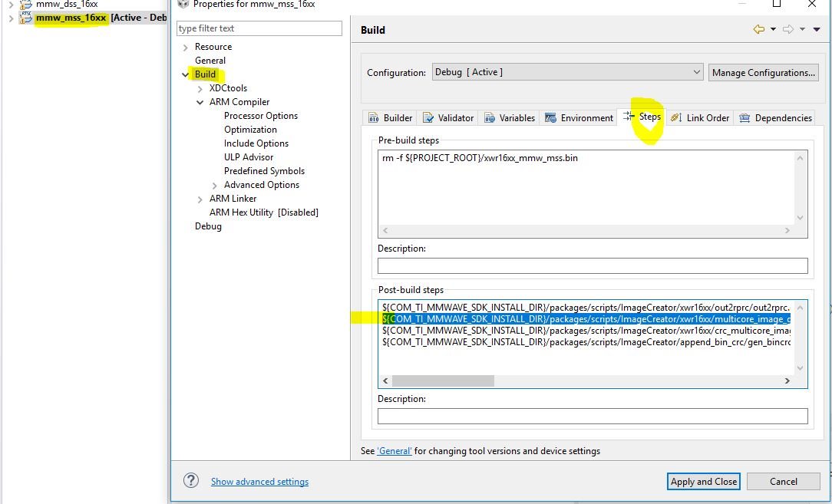This screenshot has height=504, width=832.
Task: Expand Advanced Options under ARM Compiler
Action: (x=214, y=185)
